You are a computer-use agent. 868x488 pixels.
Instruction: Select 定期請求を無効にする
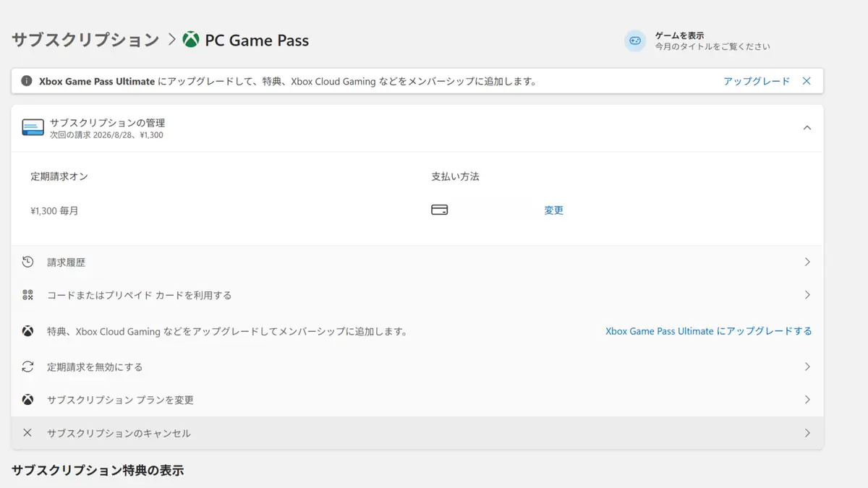pos(417,367)
